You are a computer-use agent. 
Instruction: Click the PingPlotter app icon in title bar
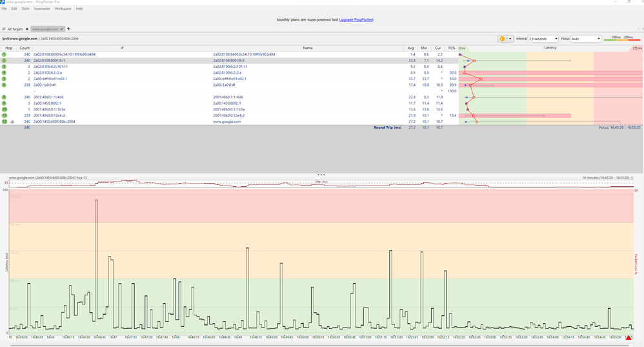coord(3,2)
